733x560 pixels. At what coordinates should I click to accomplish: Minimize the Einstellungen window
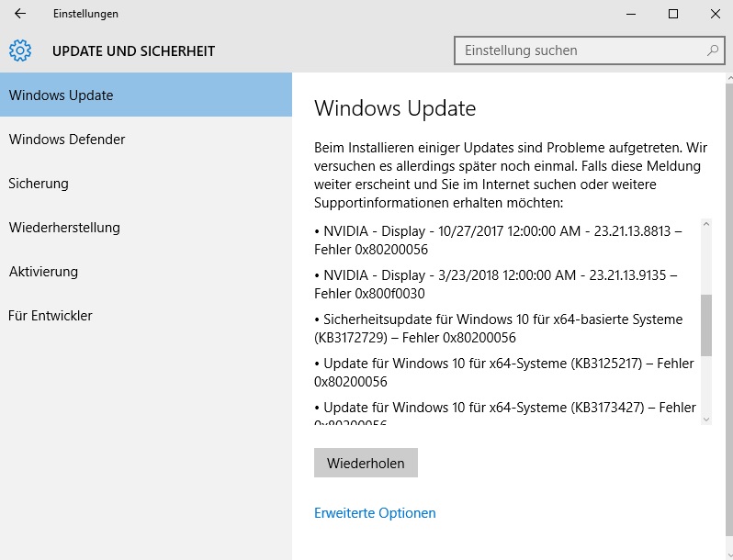tap(631, 14)
